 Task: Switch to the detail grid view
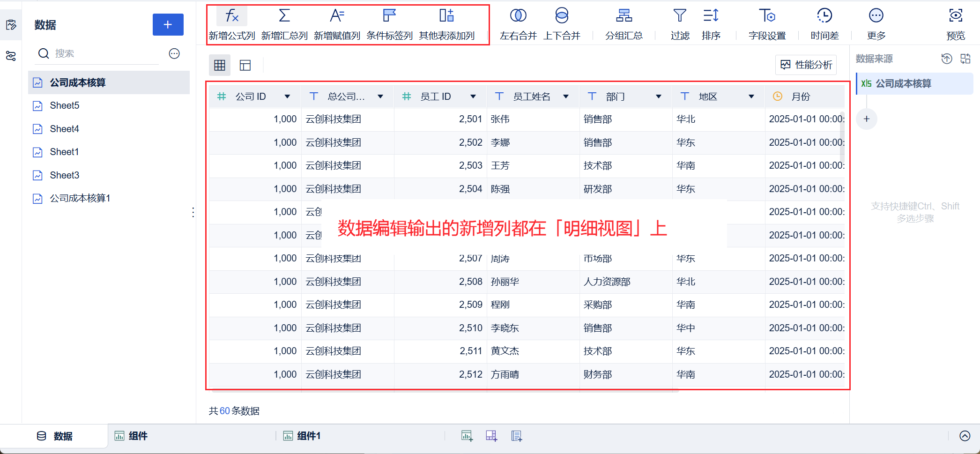coord(220,65)
